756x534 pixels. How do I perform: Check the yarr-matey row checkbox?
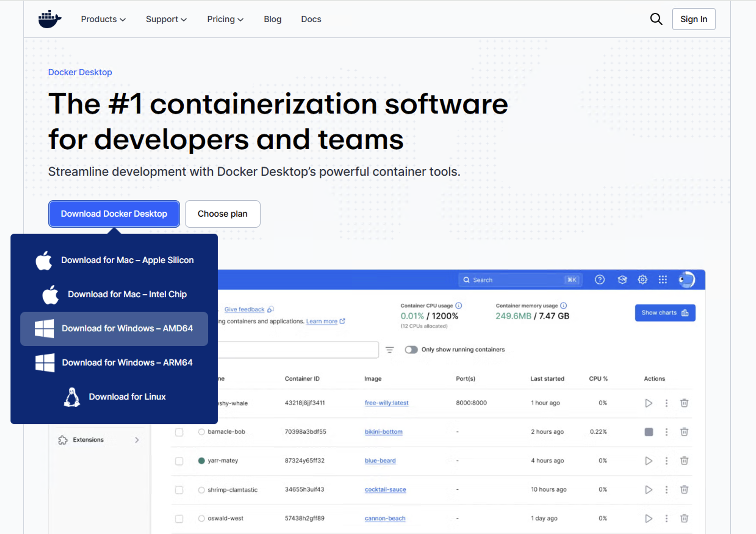(x=179, y=461)
